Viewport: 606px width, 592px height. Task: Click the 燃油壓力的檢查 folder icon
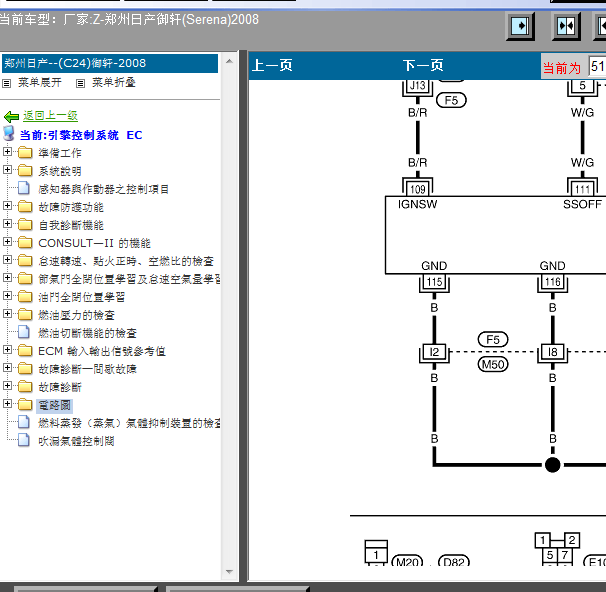coord(25,315)
